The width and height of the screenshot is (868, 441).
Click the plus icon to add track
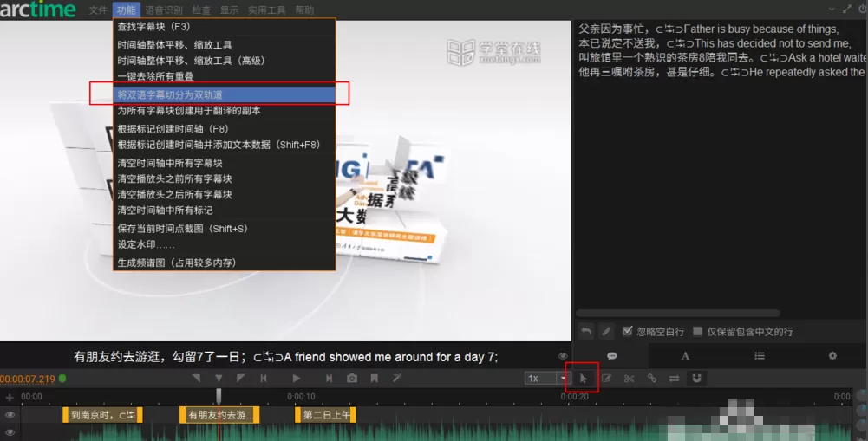click(10, 398)
